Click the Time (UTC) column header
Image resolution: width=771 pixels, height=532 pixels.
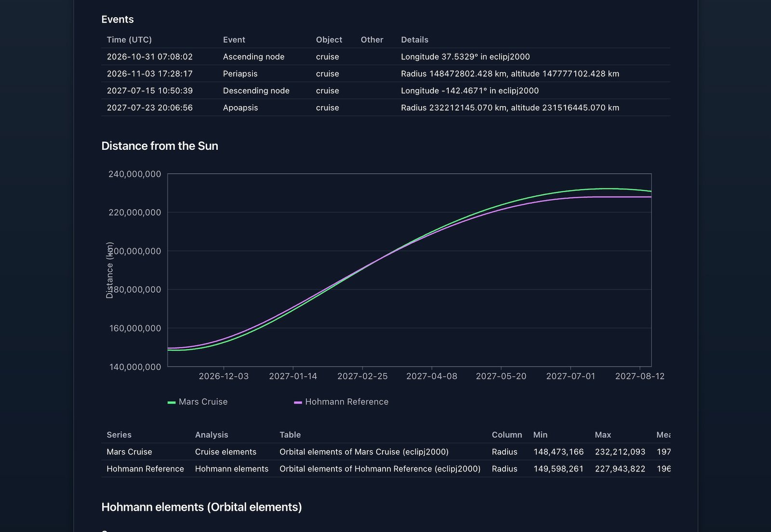pyautogui.click(x=129, y=40)
